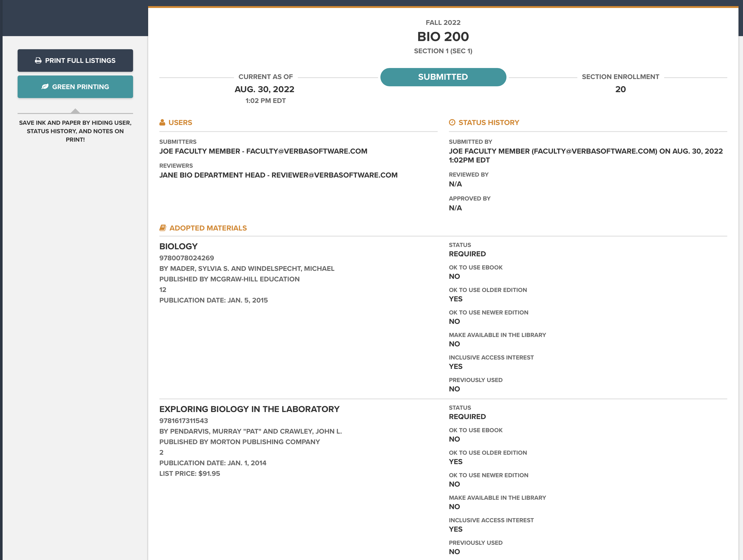This screenshot has width=743, height=560.
Task: Click the clock icon next to STATUS HISTORY
Action: pos(452,122)
